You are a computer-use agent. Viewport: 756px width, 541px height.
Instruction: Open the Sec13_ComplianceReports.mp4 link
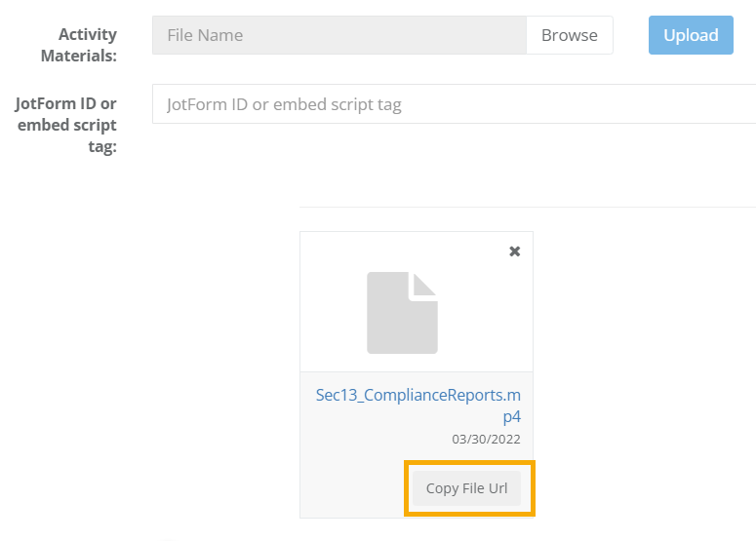[418, 406]
